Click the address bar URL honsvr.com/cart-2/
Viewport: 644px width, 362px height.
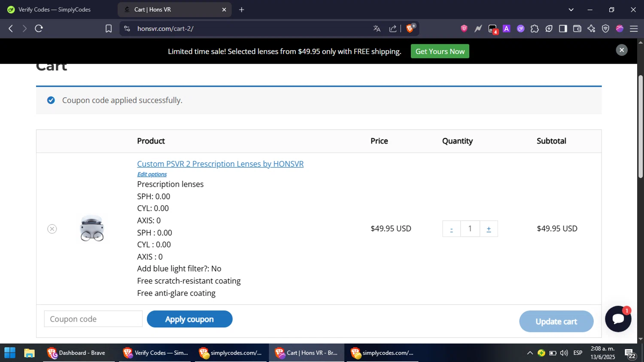(x=165, y=29)
